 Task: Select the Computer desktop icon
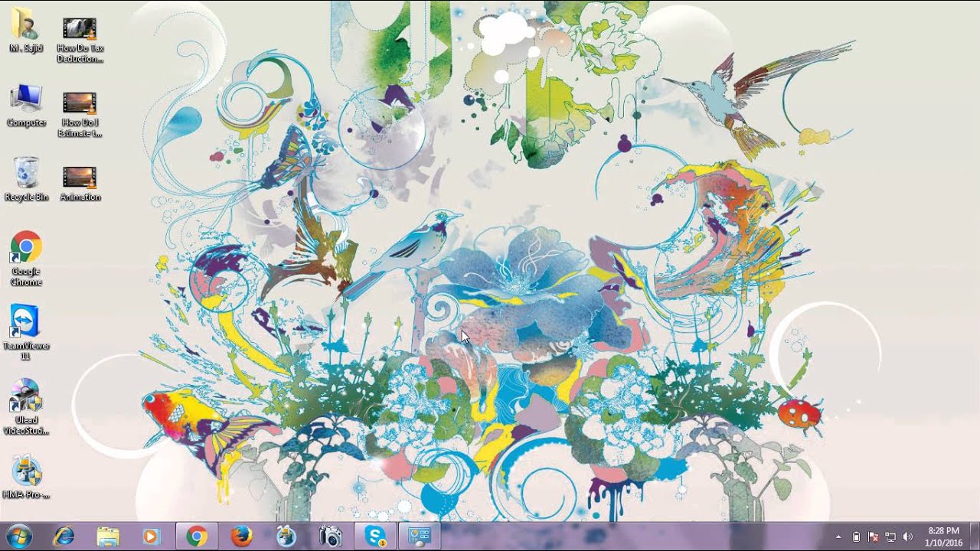tap(26, 106)
